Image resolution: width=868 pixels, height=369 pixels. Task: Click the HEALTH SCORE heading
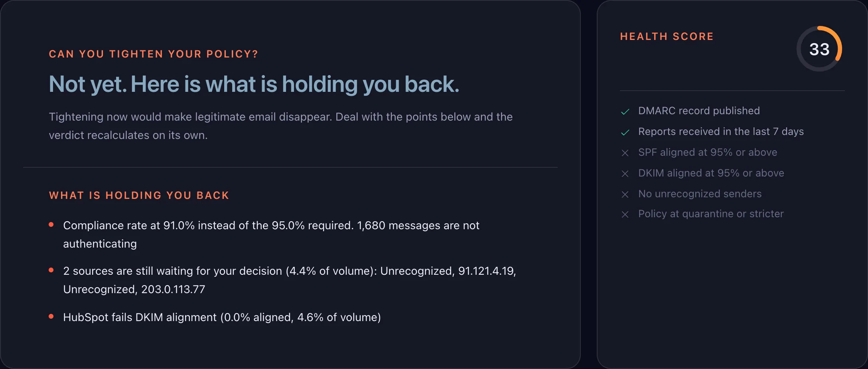(667, 36)
